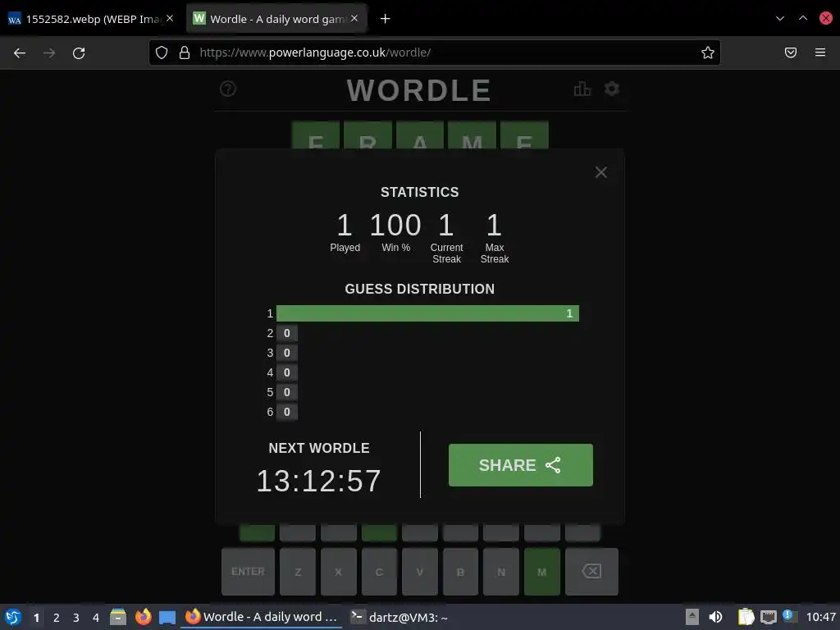Activate dartz@VM3 terminal in the taskbar
This screenshot has height=630, width=840.
(x=399, y=617)
